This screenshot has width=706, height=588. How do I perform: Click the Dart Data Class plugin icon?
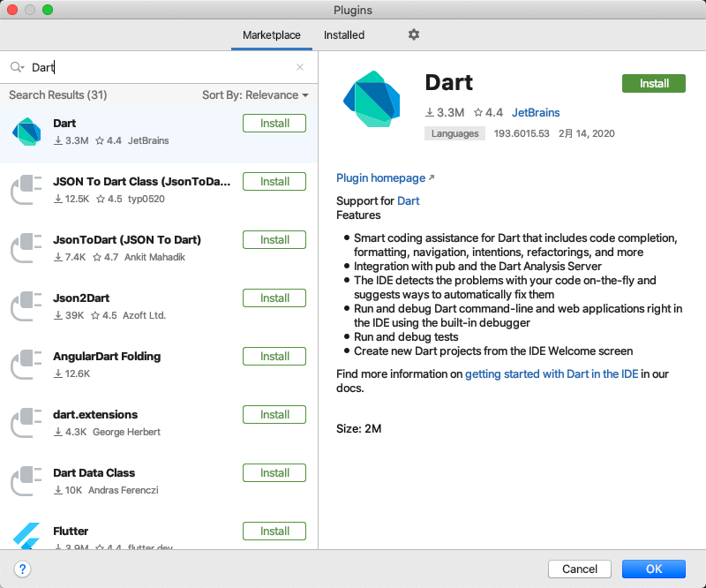(x=26, y=481)
